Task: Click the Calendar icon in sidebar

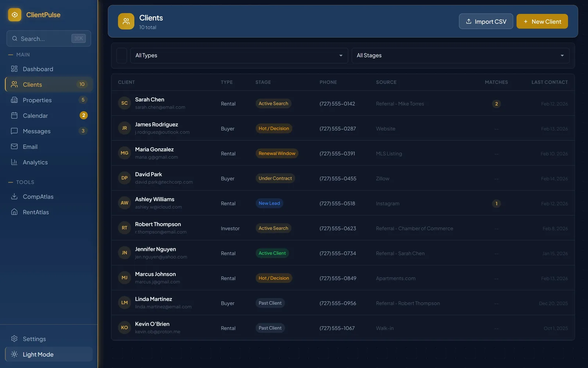Action: point(14,116)
